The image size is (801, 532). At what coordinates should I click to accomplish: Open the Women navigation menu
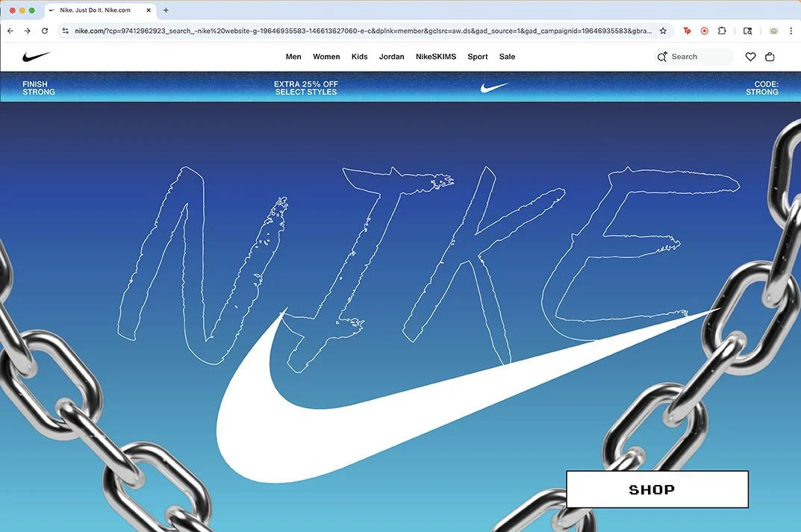(x=325, y=56)
